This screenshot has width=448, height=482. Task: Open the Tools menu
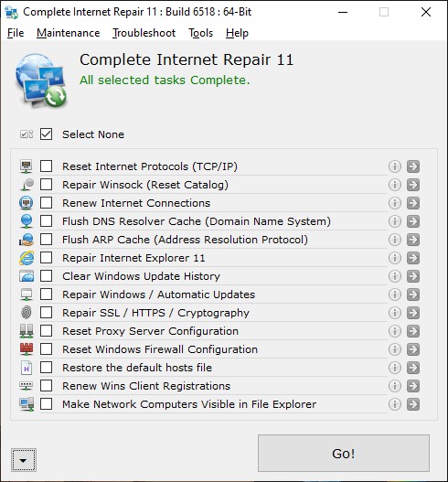click(x=200, y=33)
